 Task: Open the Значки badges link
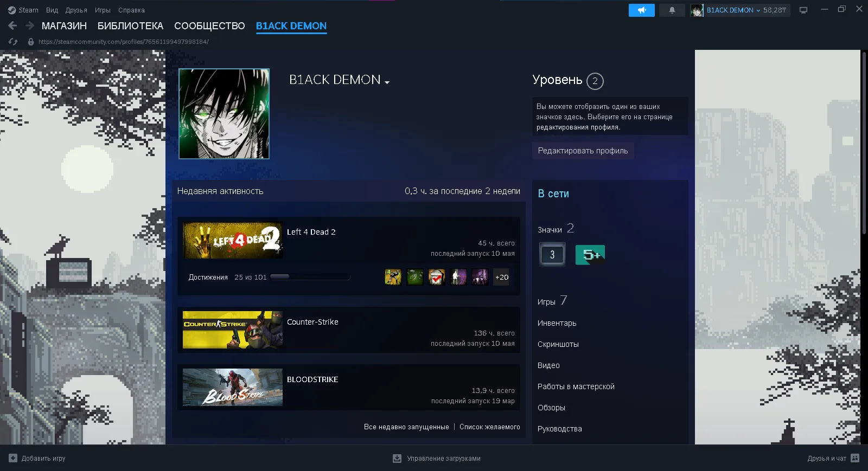click(x=556, y=229)
